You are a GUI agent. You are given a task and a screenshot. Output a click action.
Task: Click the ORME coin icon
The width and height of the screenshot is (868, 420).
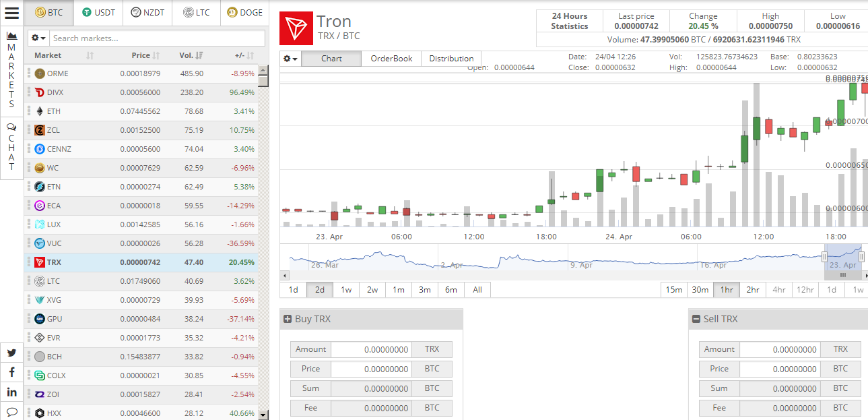tap(40, 73)
